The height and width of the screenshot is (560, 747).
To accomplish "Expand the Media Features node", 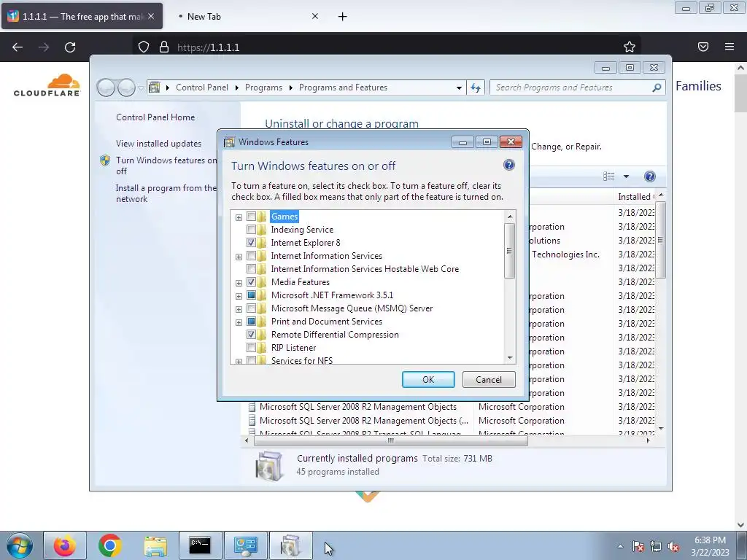I will point(239,283).
